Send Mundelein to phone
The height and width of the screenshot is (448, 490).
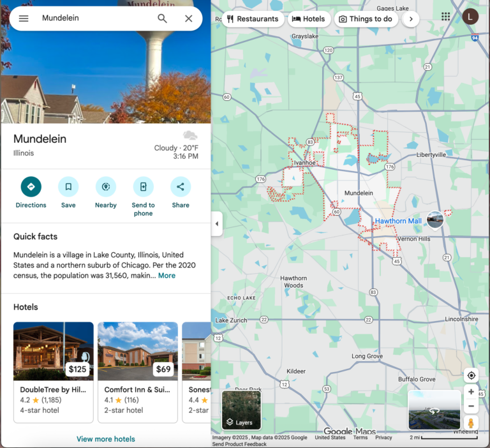[x=143, y=187]
